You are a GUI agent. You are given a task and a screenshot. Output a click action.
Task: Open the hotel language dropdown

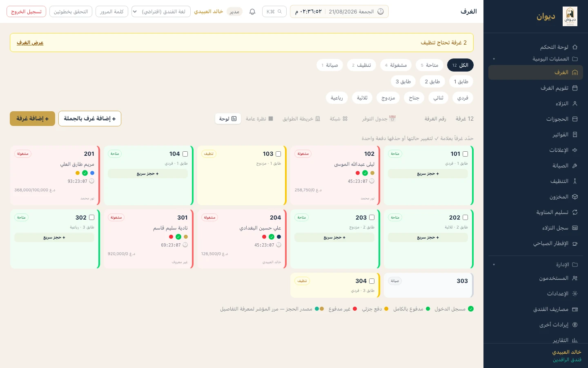(x=161, y=11)
